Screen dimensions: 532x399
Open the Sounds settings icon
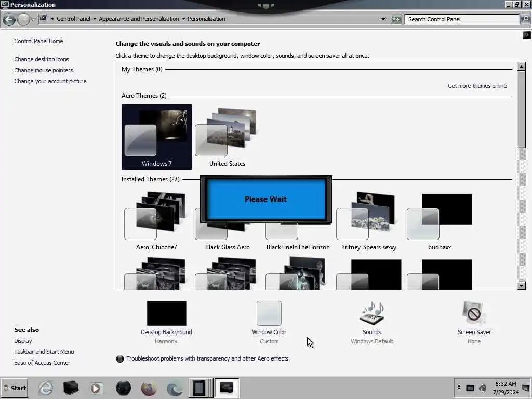click(371, 313)
